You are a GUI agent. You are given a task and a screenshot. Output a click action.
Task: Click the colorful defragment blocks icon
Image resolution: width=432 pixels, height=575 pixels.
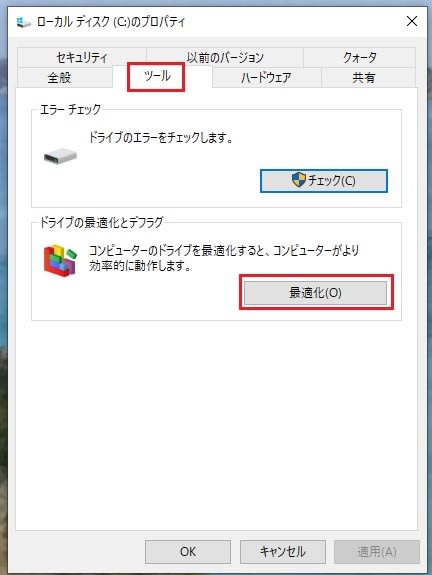point(61,260)
